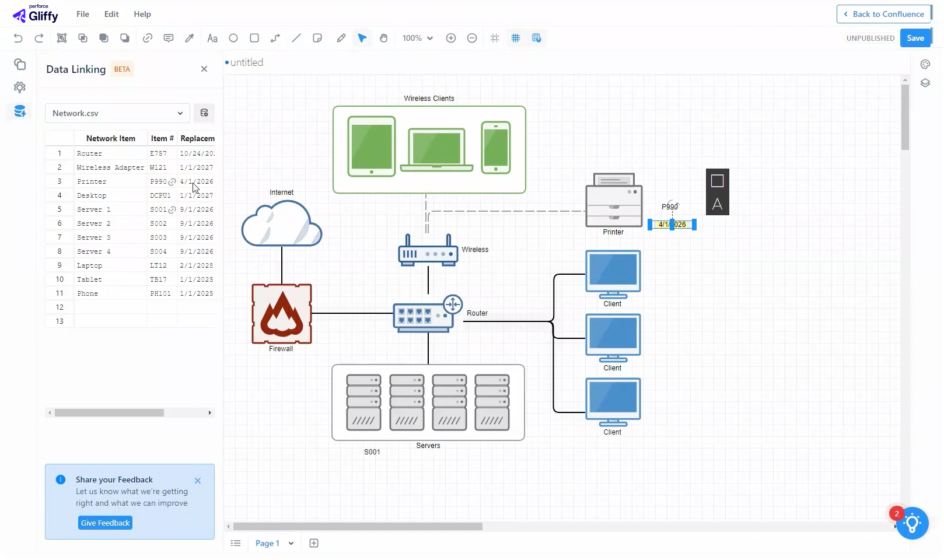The image size is (944, 560).
Task: Click the Undo arrow icon
Action: click(18, 38)
